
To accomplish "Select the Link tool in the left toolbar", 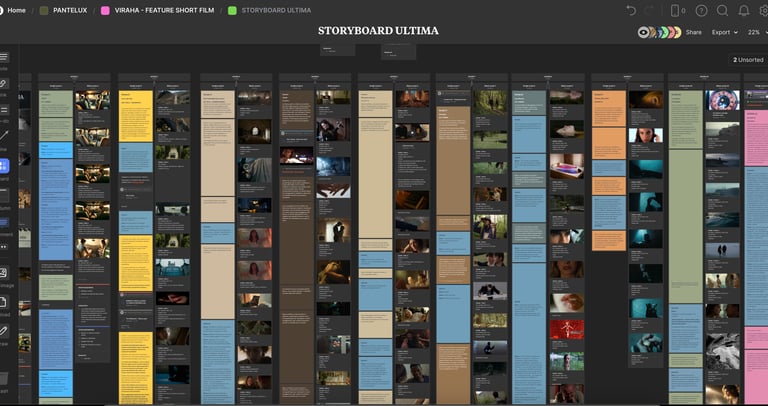I will coord(3,86).
